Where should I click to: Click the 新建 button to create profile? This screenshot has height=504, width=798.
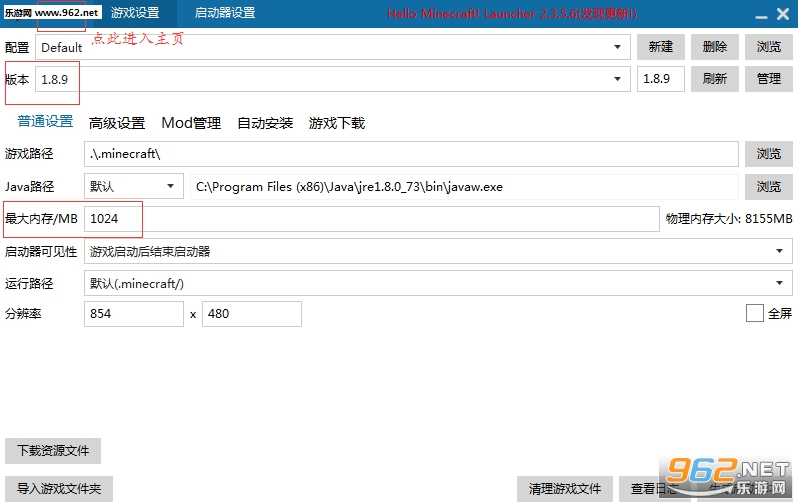pyautogui.click(x=660, y=47)
